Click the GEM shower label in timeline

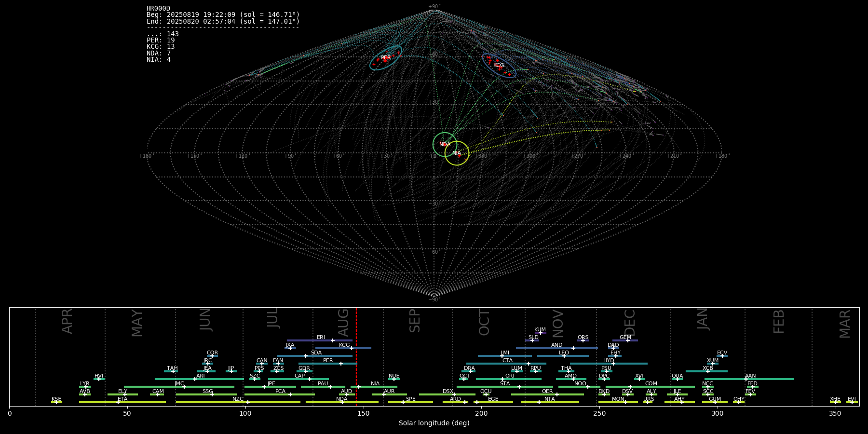(625, 338)
